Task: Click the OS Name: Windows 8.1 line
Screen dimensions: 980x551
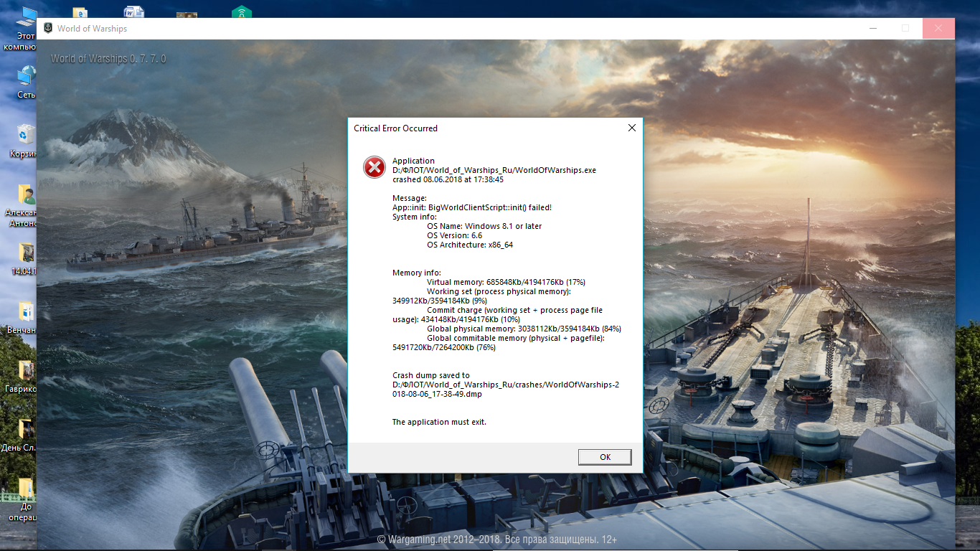Action: tap(484, 226)
